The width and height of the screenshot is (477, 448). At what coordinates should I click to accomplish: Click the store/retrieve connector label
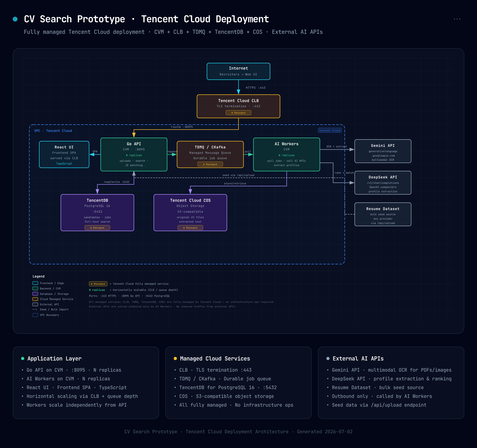coord(235,184)
